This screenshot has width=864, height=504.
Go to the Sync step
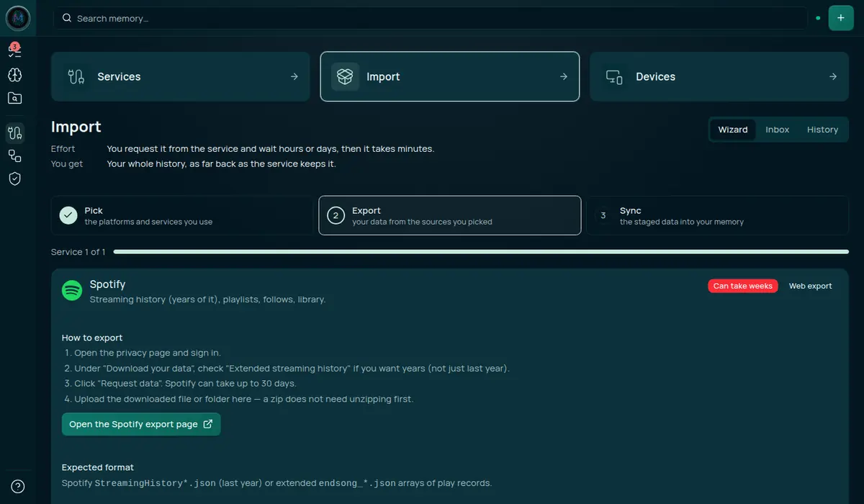click(718, 215)
